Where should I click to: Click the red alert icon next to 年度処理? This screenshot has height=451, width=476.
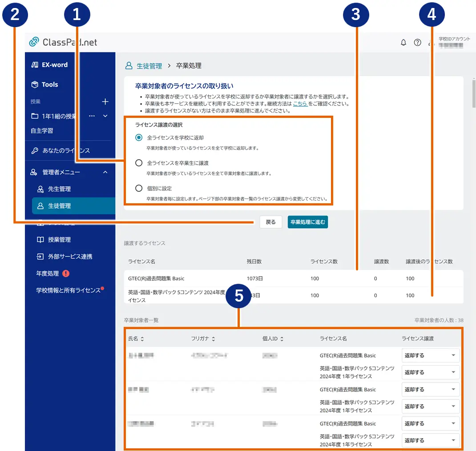pyautogui.click(x=66, y=274)
